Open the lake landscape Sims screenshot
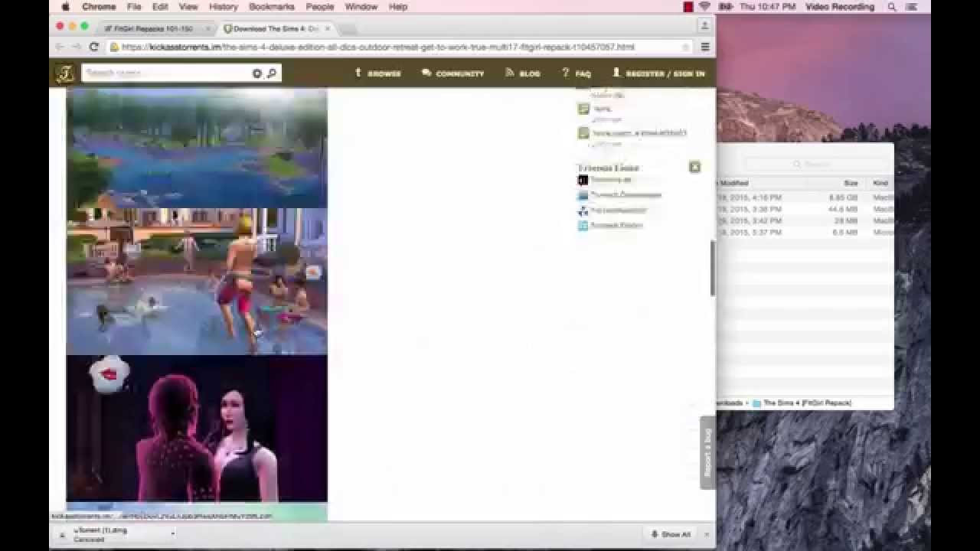This screenshot has height=551, width=980. (x=197, y=148)
